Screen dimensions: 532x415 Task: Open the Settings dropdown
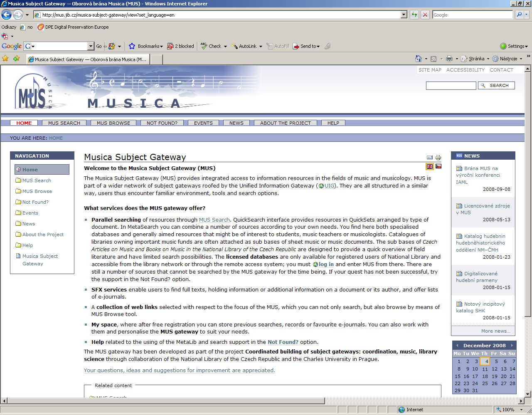click(514, 46)
